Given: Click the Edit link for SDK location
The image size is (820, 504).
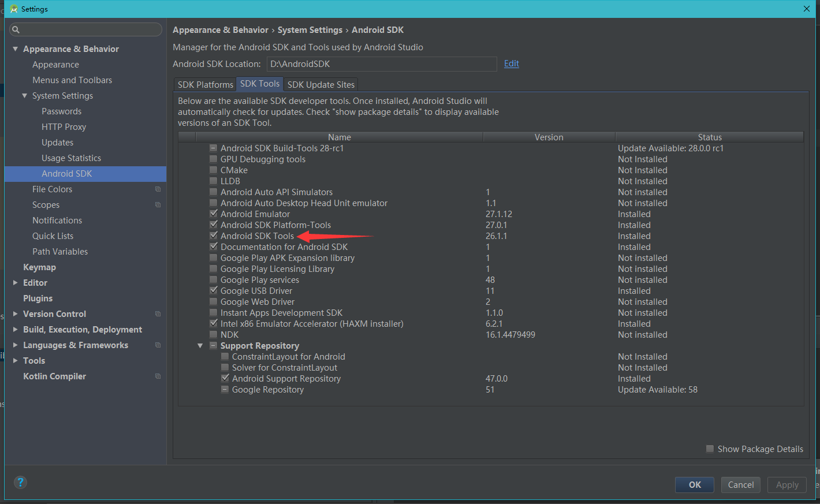Looking at the screenshot, I should (x=512, y=64).
